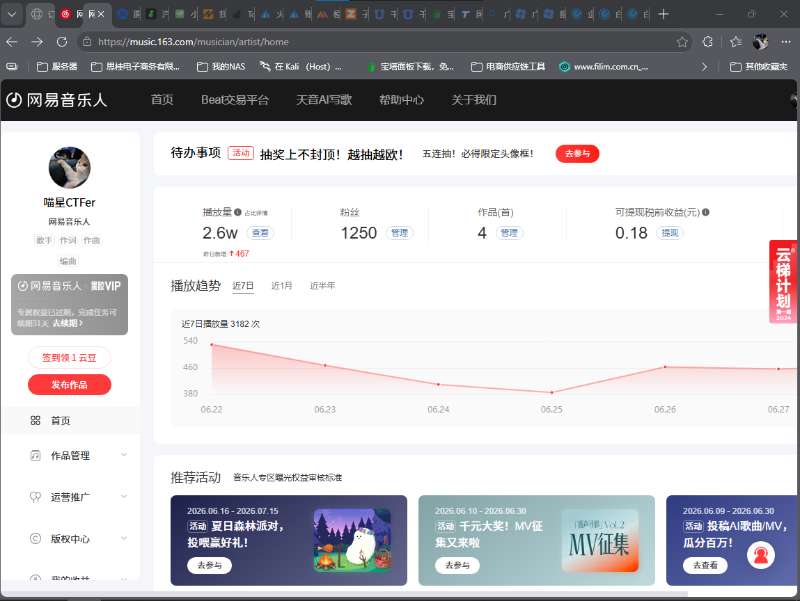This screenshot has height=601, width=800.
Task: Open Beat交易平台 in top navigation
Action: [235, 100]
